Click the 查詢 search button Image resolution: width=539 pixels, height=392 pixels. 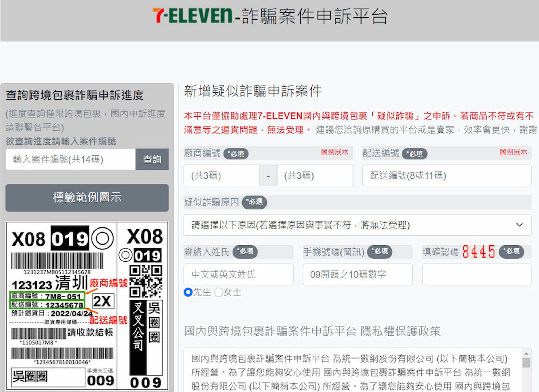coord(152,159)
